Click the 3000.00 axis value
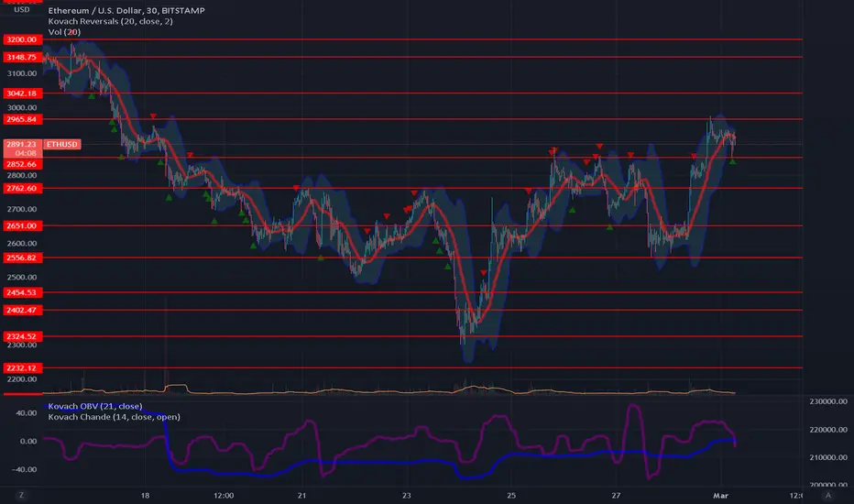The width and height of the screenshot is (854, 504). [22, 107]
